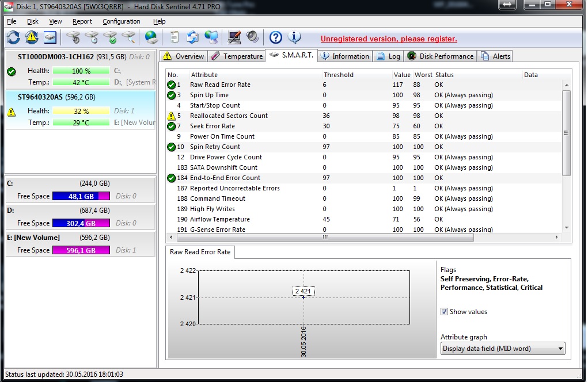
Task: Click the blue refresh arrows toolbar icon
Action: pyautogui.click(x=13, y=38)
